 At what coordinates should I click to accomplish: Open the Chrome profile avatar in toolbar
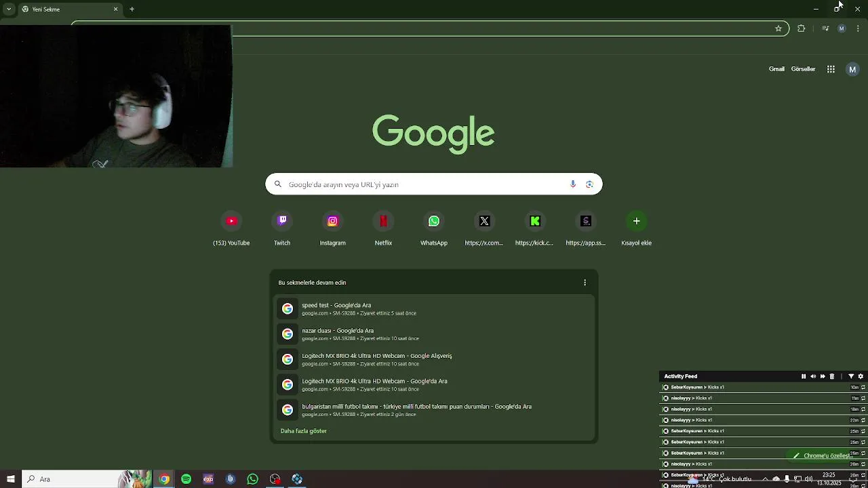pos(842,28)
